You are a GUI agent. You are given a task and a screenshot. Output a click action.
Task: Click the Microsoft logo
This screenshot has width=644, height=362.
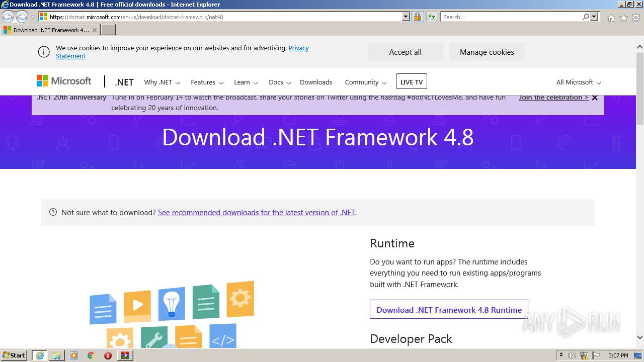pyautogui.click(x=64, y=81)
